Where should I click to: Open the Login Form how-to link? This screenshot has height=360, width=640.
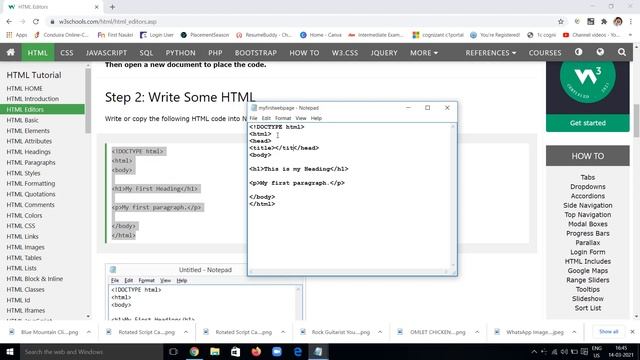coord(588,252)
